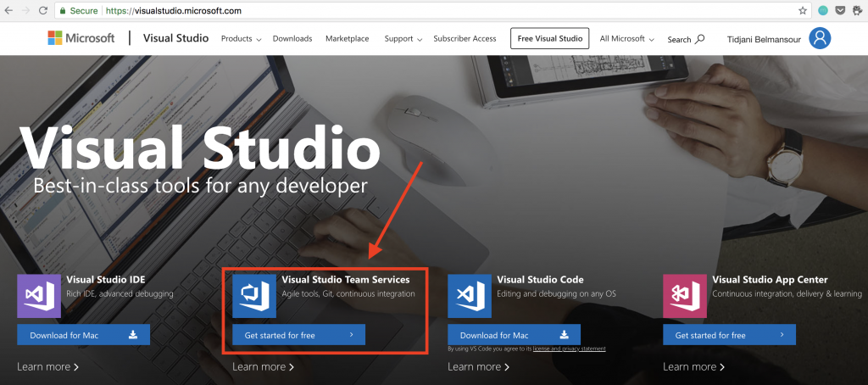Click the Free Visual Studio button
868x385 pixels.
pos(549,38)
